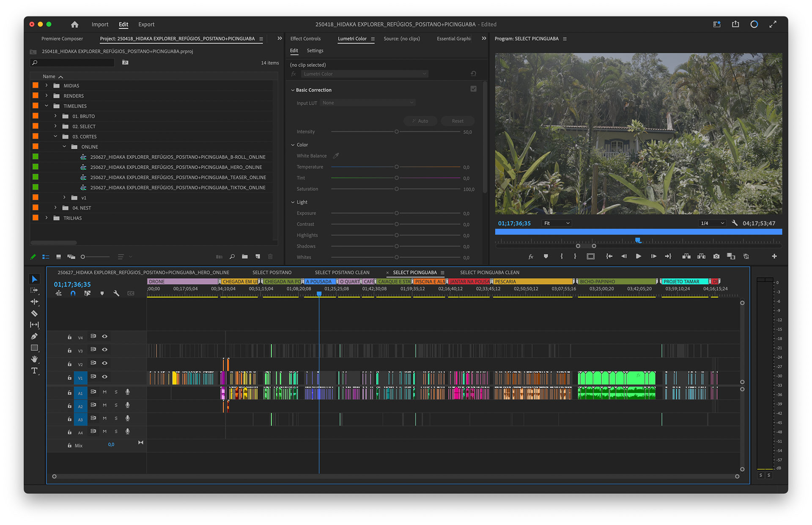812x525 pixels.
Task: Select the Razor tool
Action: point(34,313)
